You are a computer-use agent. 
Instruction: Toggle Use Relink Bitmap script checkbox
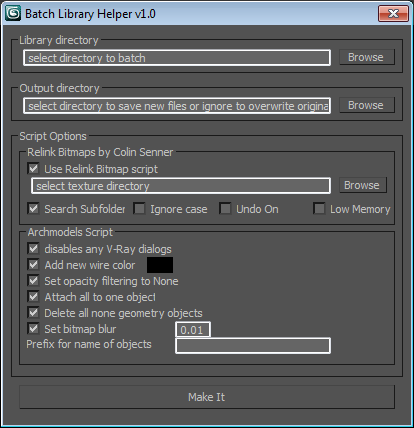click(33, 169)
